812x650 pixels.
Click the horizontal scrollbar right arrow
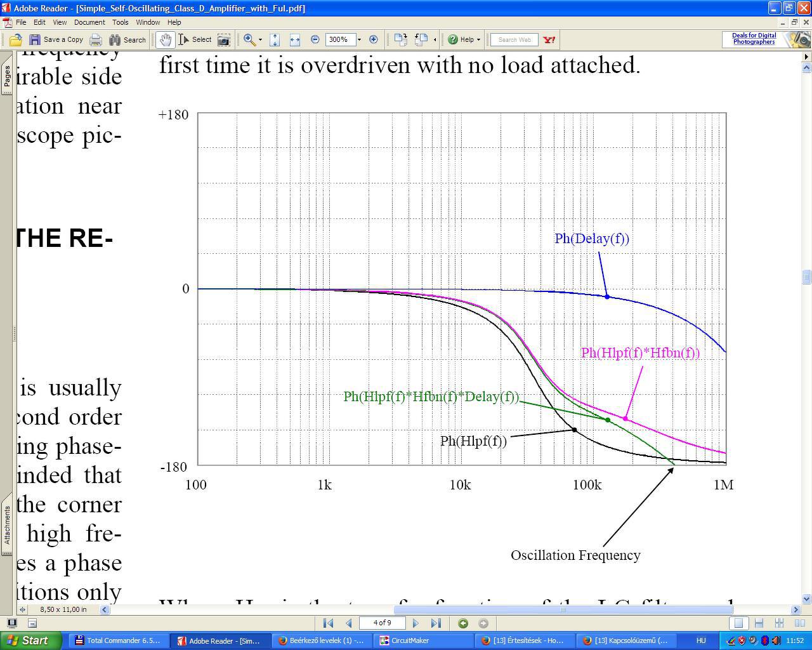(796, 610)
